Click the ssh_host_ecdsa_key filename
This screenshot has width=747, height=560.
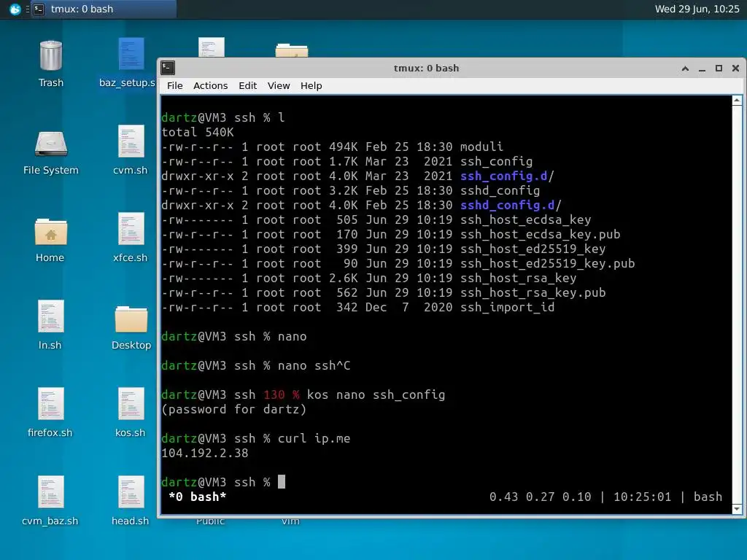(525, 220)
